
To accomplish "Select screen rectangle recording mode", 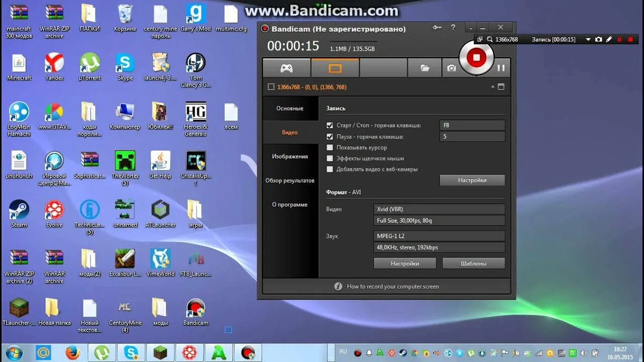I will click(335, 68).
